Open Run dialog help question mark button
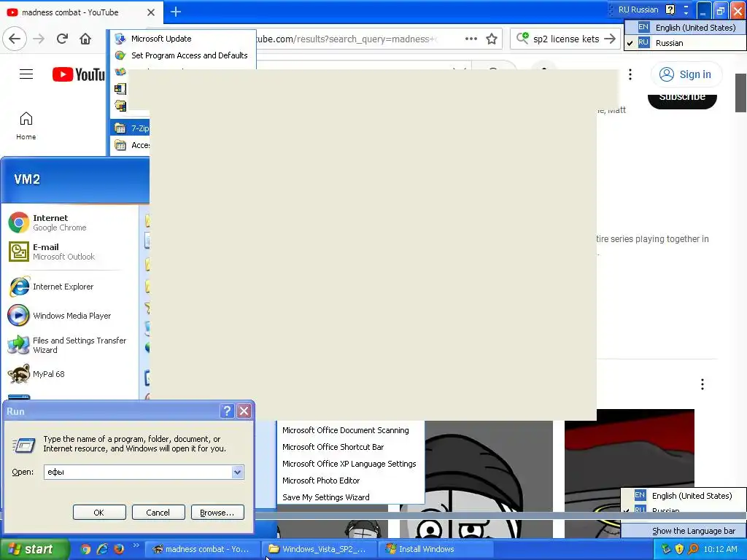Image resolution: width=747 pixels, height=560 pixels. [227, 411]
